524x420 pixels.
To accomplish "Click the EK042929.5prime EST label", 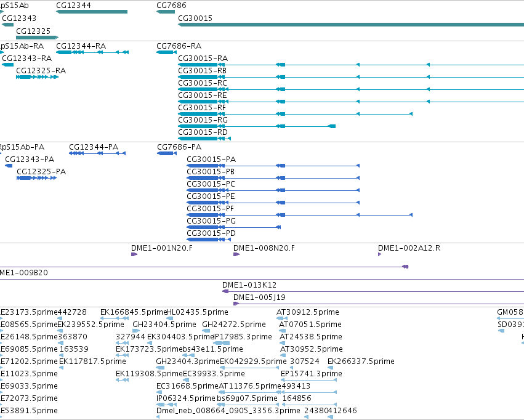I will (x=253, y=362).
